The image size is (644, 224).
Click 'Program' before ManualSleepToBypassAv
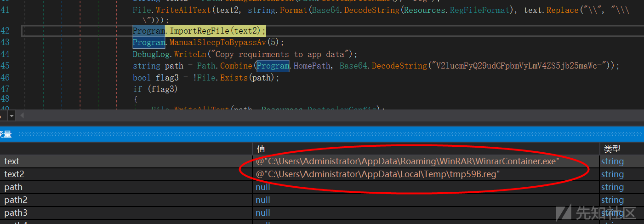[x=148, y=43]
